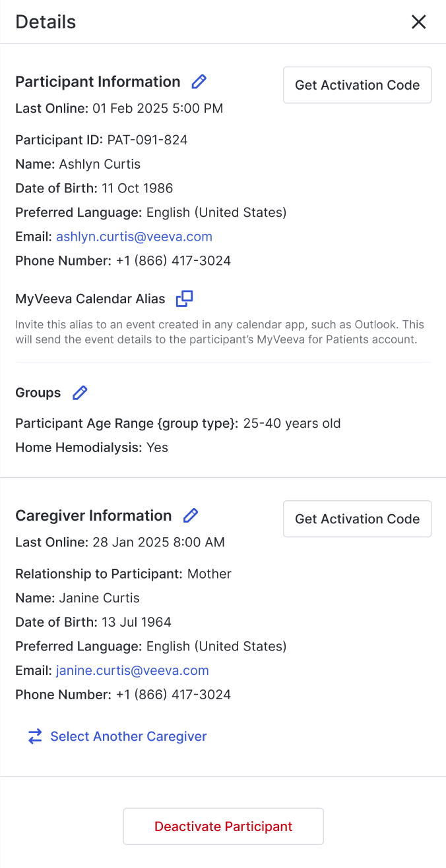Close the Details panel

(x=418, y=22)
